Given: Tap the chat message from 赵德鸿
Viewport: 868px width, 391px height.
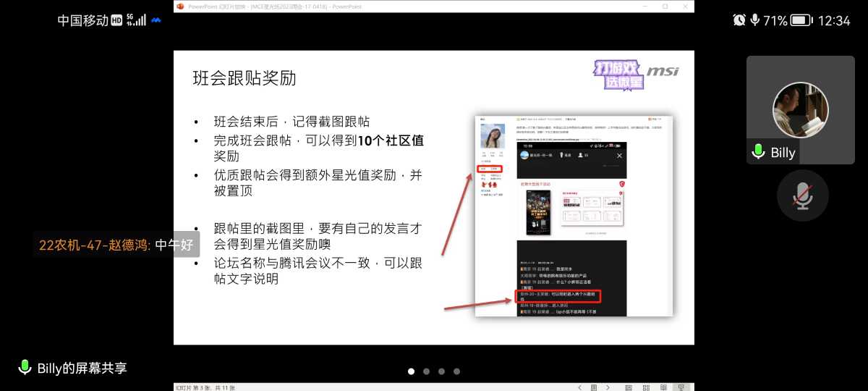Looking at the screenshot, I should [x=116, y=245].
